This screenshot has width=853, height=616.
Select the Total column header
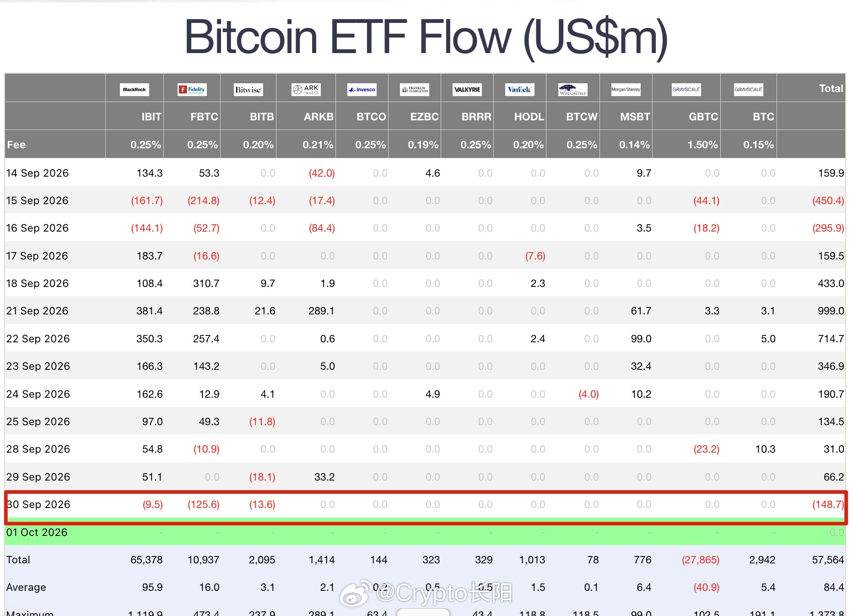(831, 88)
